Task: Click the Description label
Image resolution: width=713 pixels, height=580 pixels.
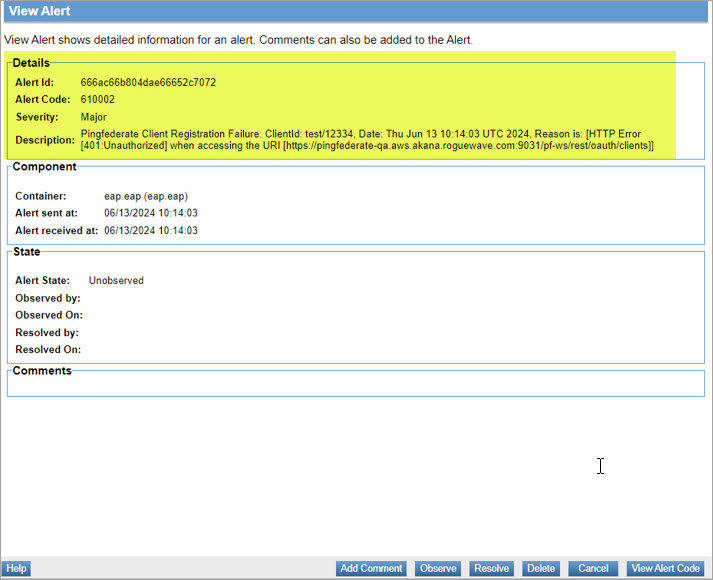Action: pos(45,140)
